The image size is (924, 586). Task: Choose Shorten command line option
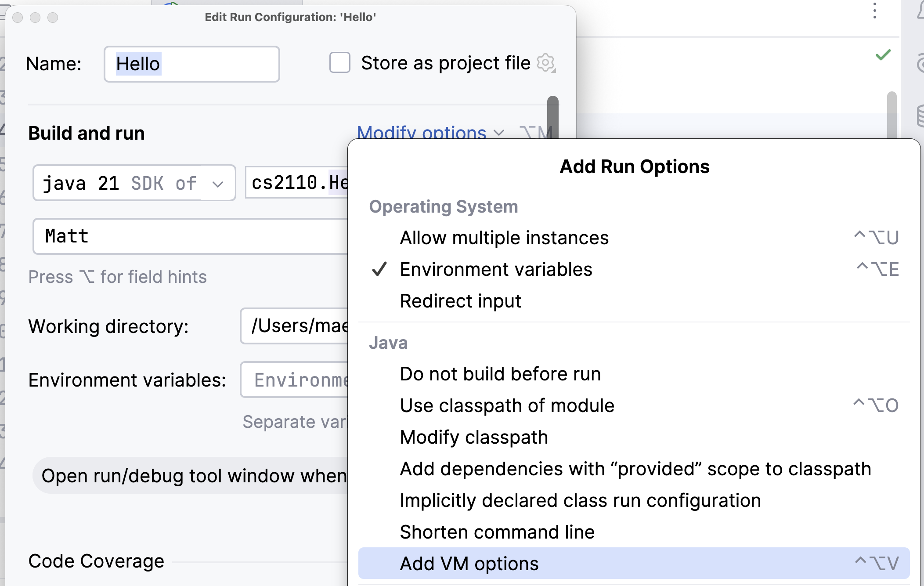click(x=497, y=532)
